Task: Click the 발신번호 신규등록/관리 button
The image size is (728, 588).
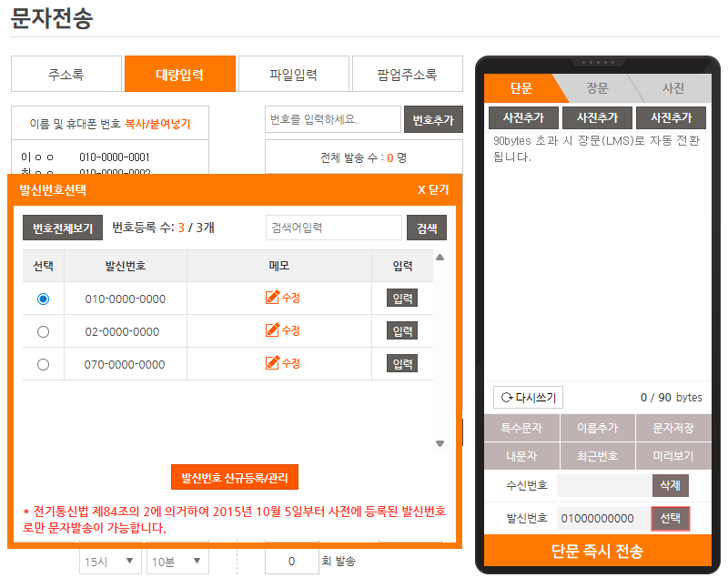Action: (x=235, y=477)
